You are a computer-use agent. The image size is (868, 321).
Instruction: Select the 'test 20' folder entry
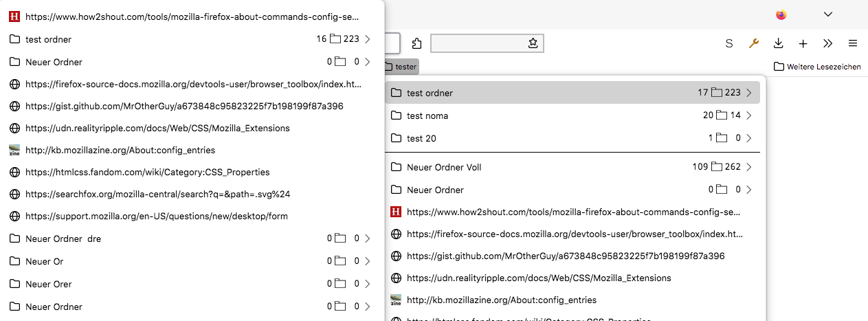pos(421,138)
